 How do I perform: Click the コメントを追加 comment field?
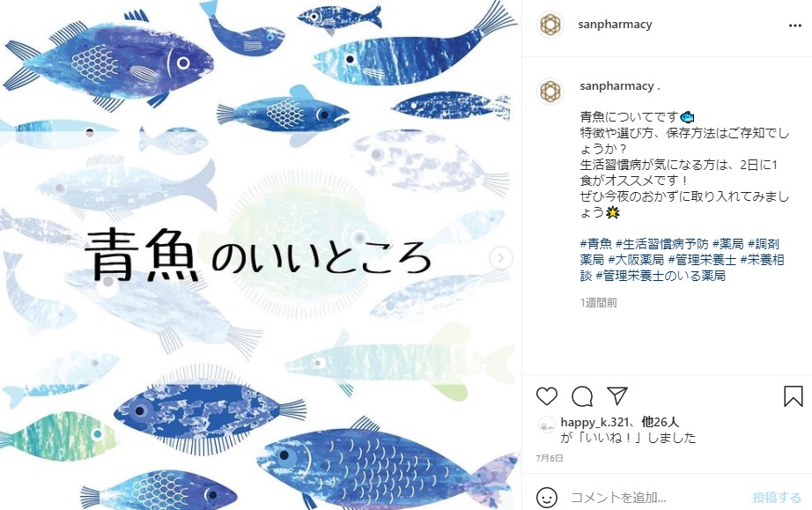[658, 498]
